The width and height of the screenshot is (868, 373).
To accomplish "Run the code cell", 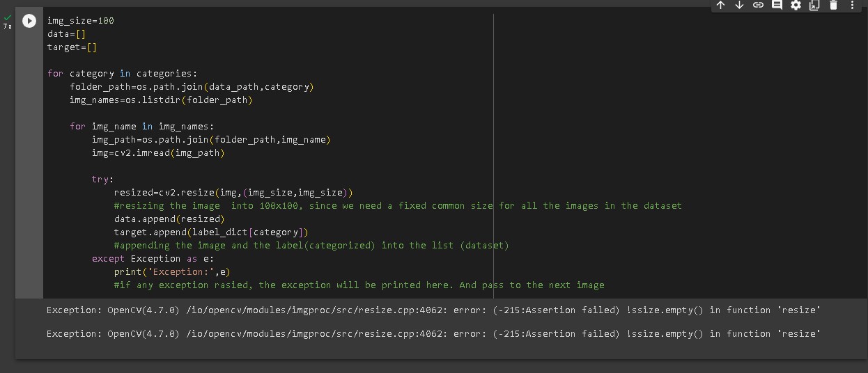I will [x=29, y=21].
